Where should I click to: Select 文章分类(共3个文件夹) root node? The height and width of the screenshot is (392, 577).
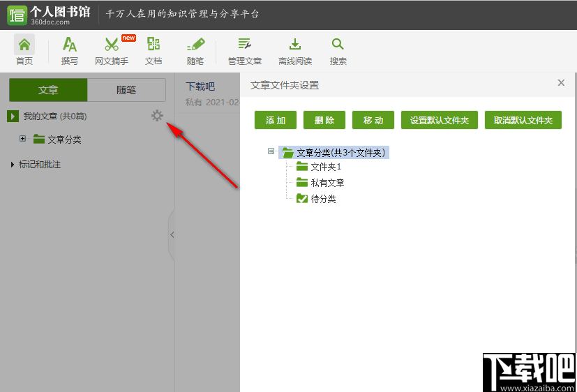pos(340,153)
